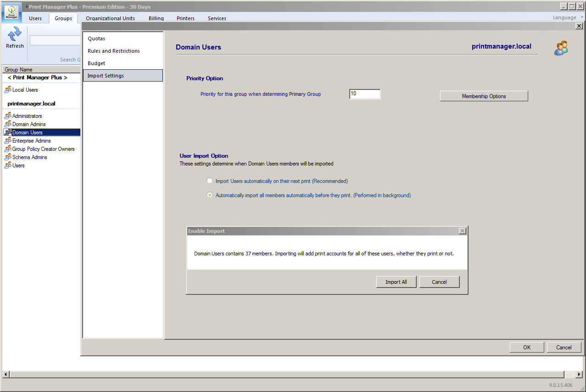Select the Group Policy Creator Owners icon
Screen dimensions: 586x392
8,149
